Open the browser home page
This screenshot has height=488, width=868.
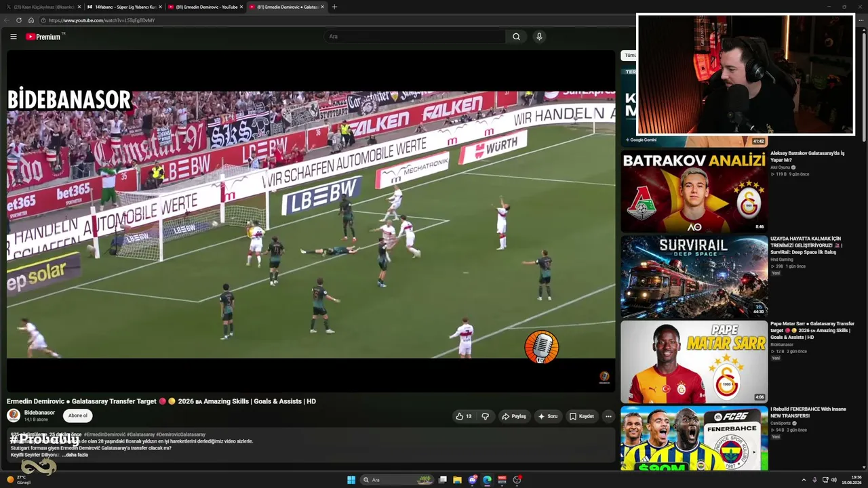pos(31,20)
